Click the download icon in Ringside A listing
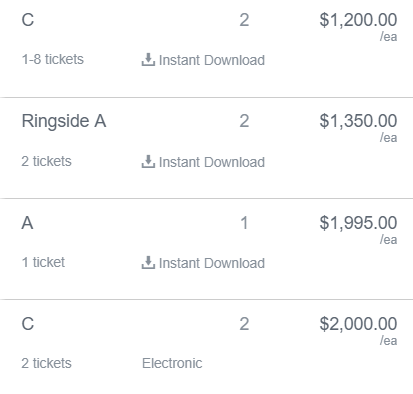 [148, 161]
